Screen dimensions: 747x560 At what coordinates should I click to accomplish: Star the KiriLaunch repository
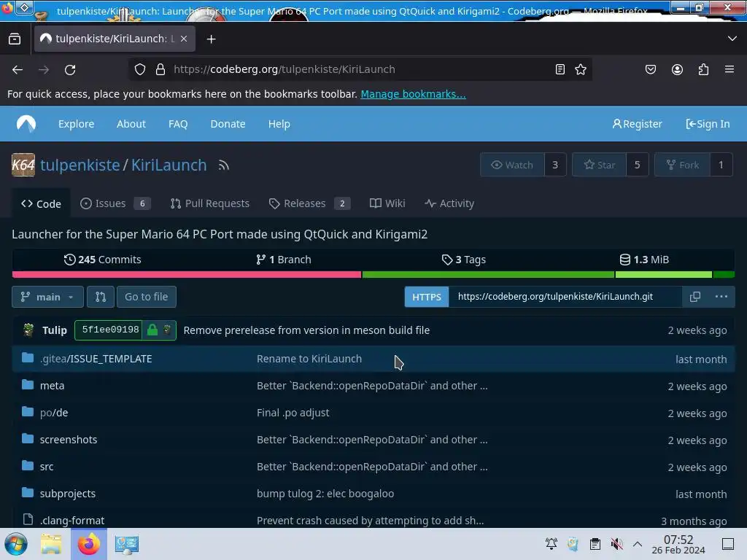pos(600,165)
